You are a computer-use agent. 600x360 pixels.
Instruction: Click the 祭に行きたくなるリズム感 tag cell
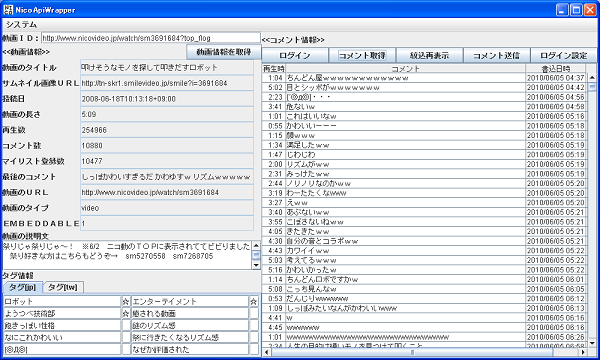pyautogui.click(x=190, y=337)
